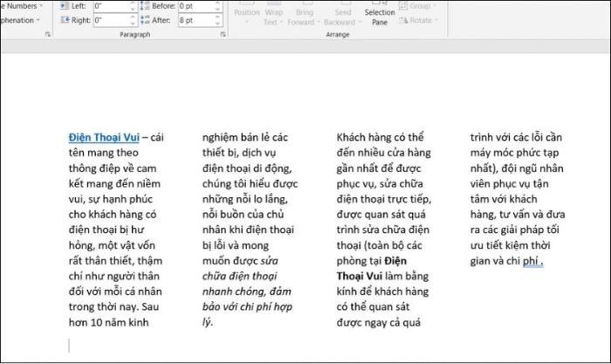Click the bold text Điện Thoại Vui
611x364 pixels.
(x=371, y=269)
